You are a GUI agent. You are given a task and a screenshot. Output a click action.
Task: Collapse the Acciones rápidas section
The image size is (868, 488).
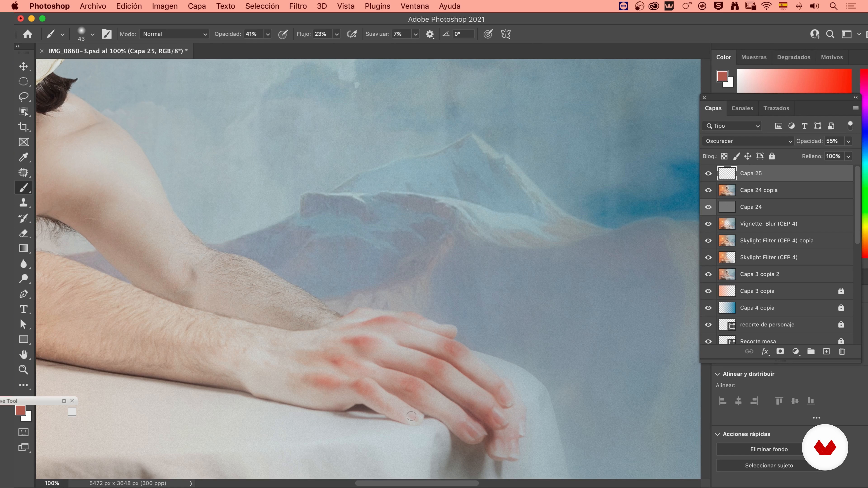(717, 434)
